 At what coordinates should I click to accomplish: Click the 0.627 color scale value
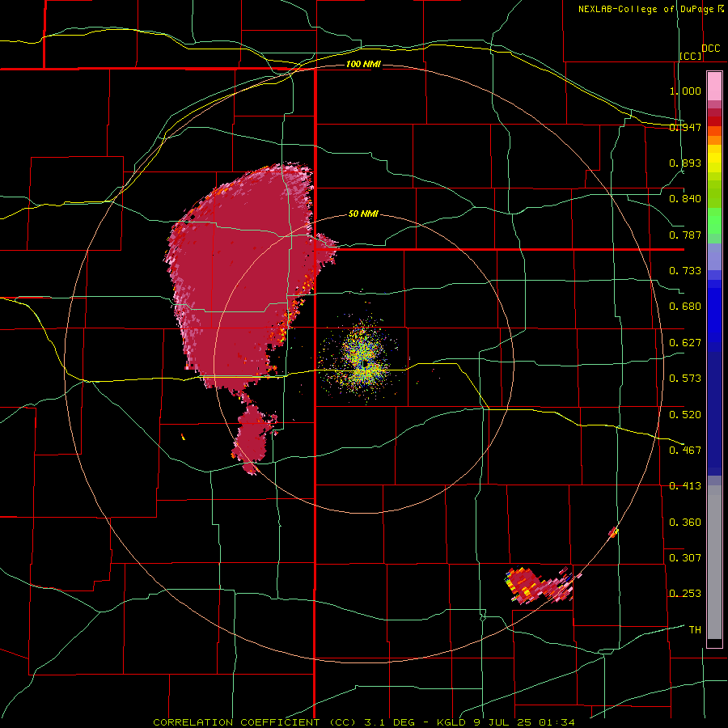[x=685, y=343]
